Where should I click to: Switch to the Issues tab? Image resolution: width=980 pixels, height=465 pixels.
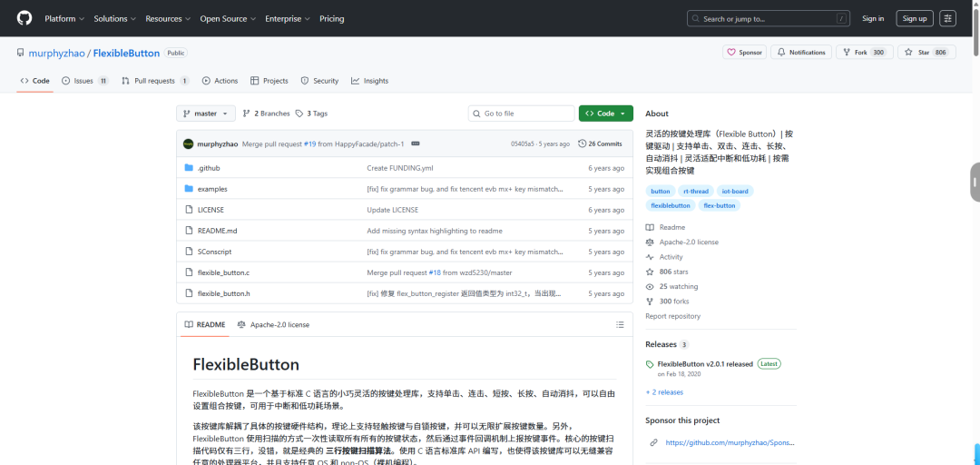pos(85,81)
